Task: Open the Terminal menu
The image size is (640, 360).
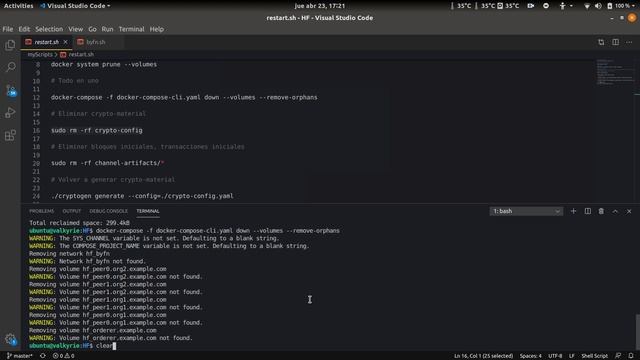Action: pos(131,29)
